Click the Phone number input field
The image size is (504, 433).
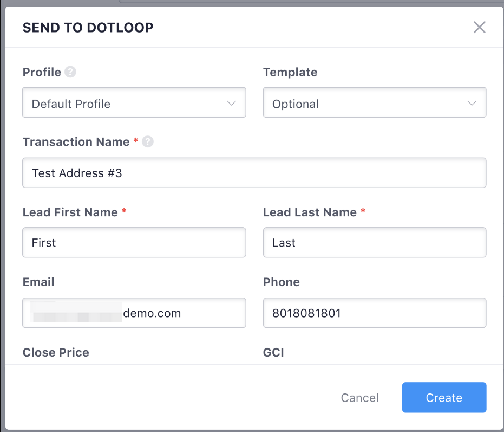pyautogui.click(x=374, y=313)
